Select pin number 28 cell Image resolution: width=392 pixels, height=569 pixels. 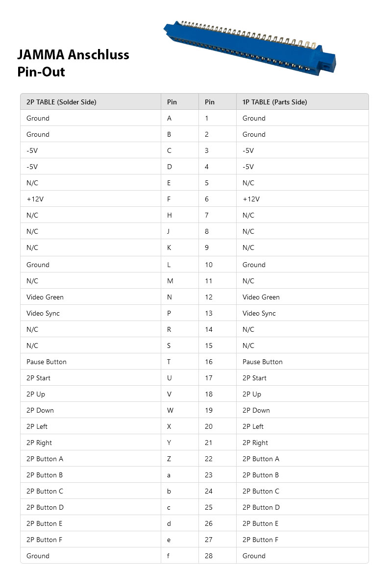click(x=209, y=556)
